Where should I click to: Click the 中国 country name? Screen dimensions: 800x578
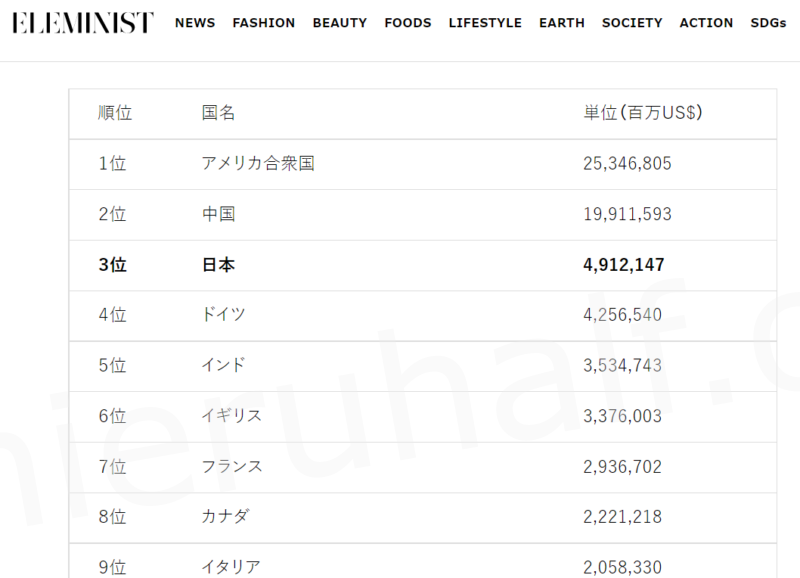click(x=219, y=214)
